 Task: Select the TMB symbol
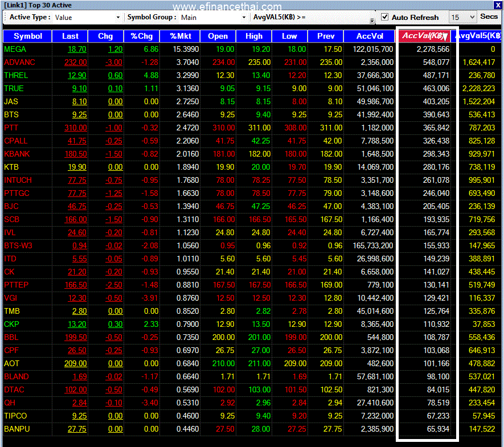tap(12, 311)
